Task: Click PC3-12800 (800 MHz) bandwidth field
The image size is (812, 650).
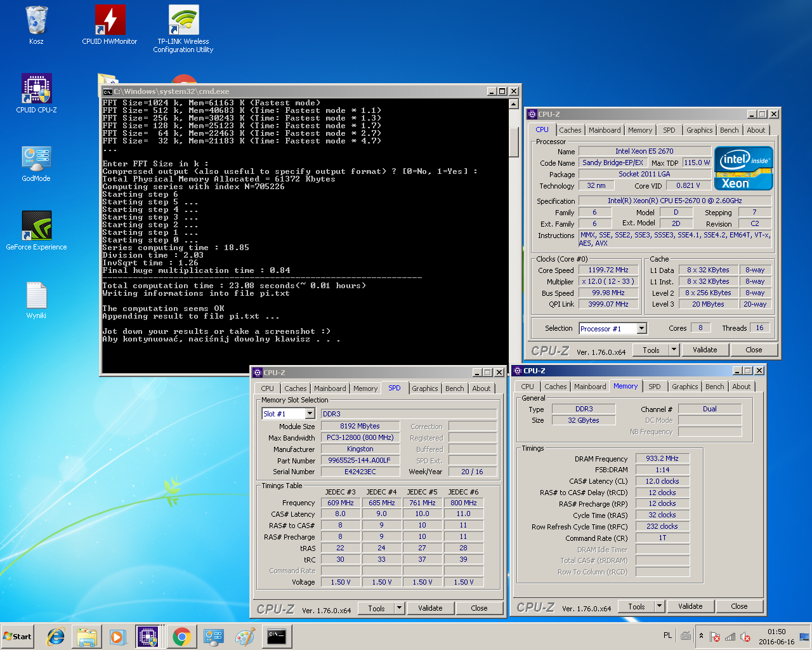Action: pos(359,437)
